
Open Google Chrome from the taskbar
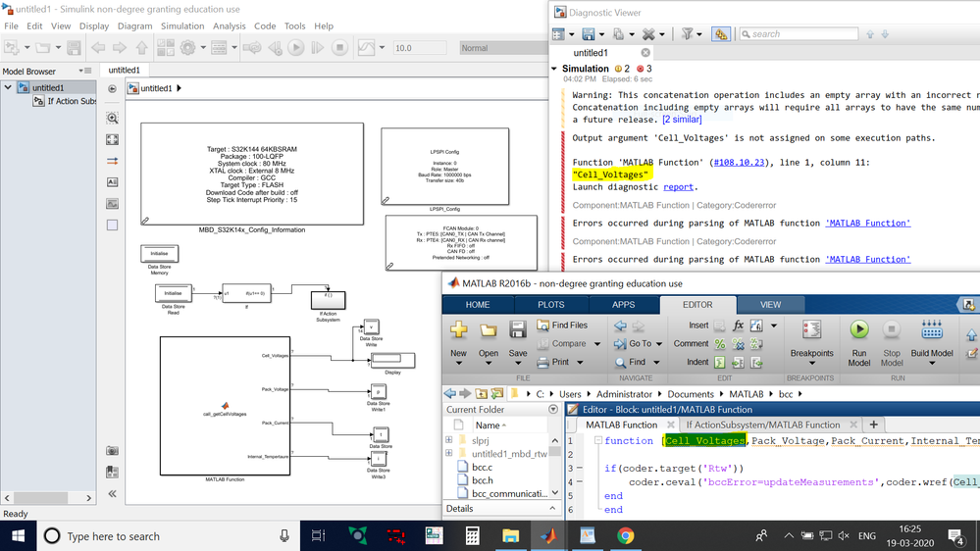coord(625,536)
